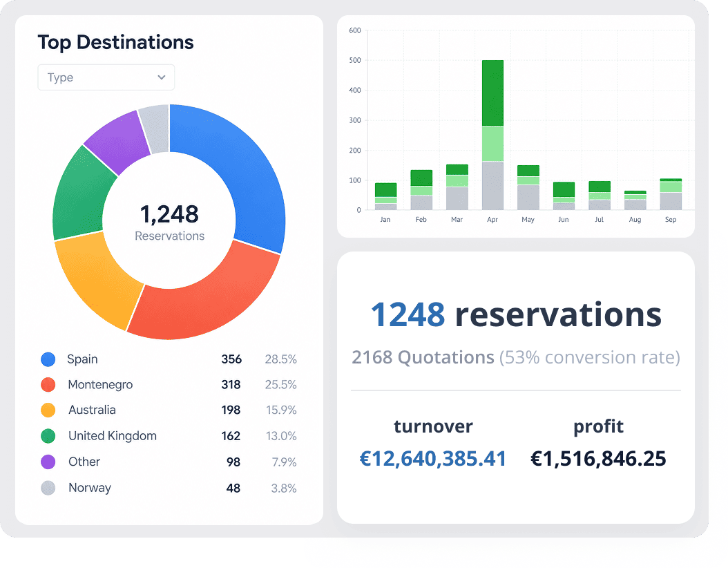Click the Top Destinations heading
728x568 pixels.
pyautogui.click(x=115, y=42)
